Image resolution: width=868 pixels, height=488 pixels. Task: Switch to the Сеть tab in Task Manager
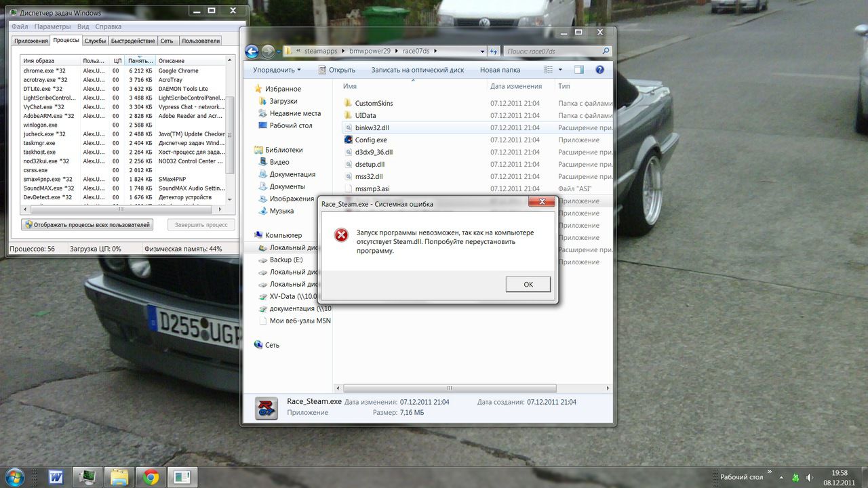click(167, 41)
